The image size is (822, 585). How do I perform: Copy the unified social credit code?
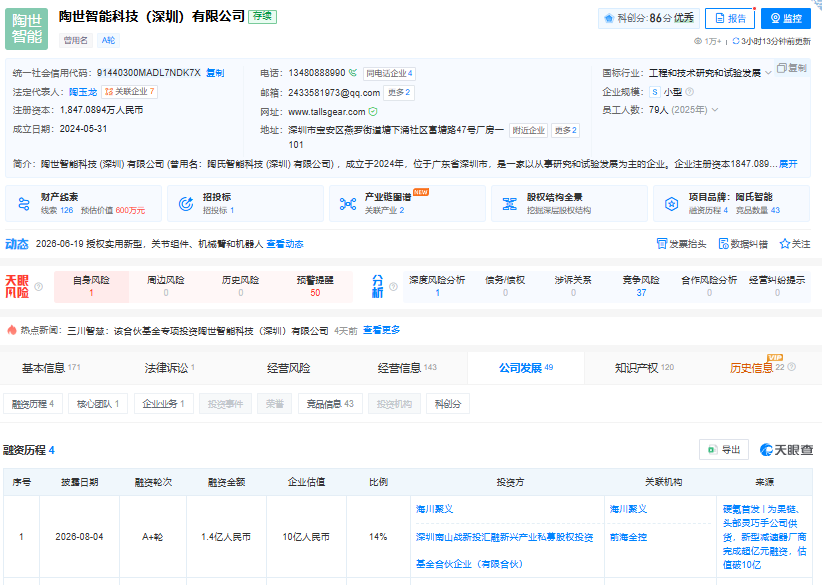pos(215,73)
